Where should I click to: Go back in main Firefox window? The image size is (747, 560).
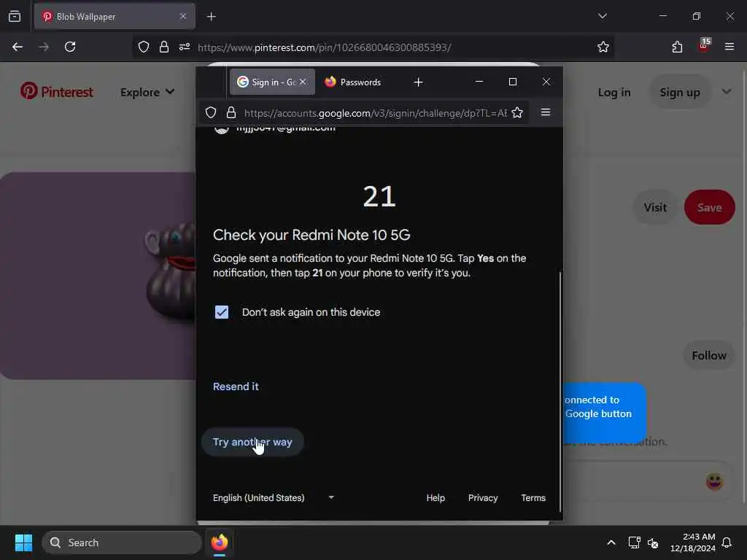(18, 47)
